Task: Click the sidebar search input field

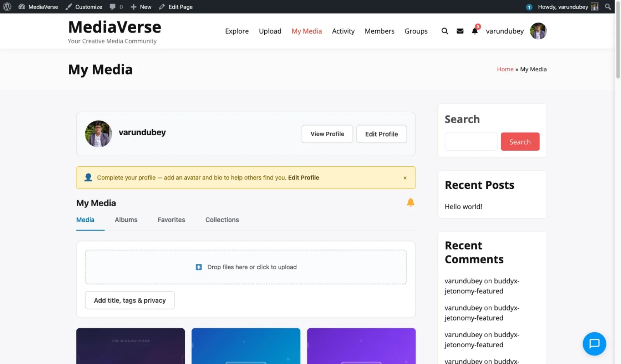Action: 471,141
